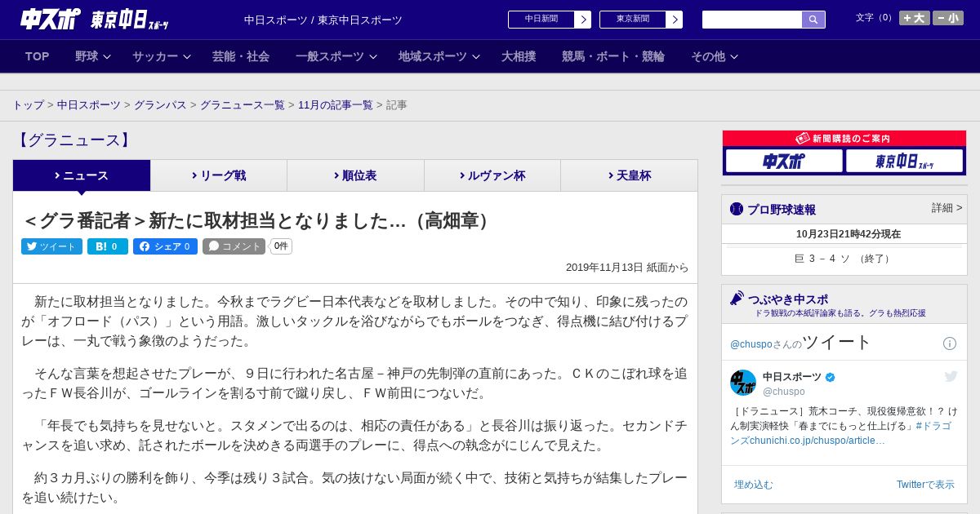
Task: Open the 大相撲 section
Action: click(x=519, y=56)
